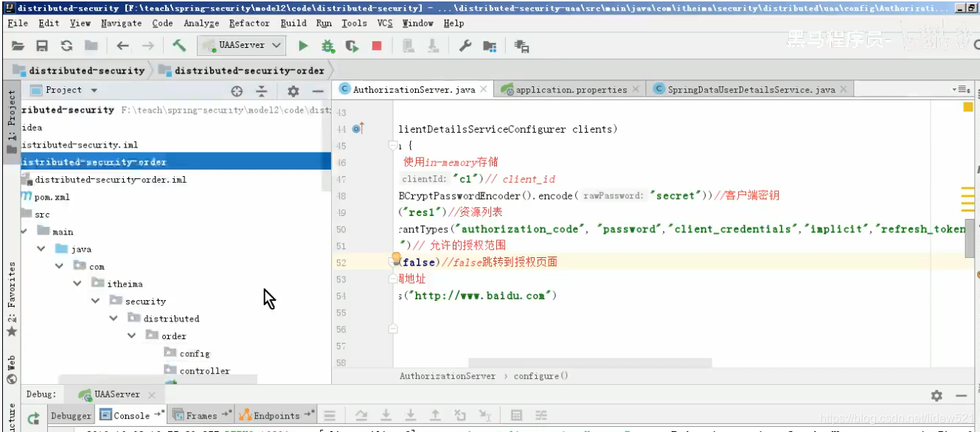The image size is (980, 432).
Task: Start debugging with the bug icon
Action: pyautogui.click(x=327, y=46)
